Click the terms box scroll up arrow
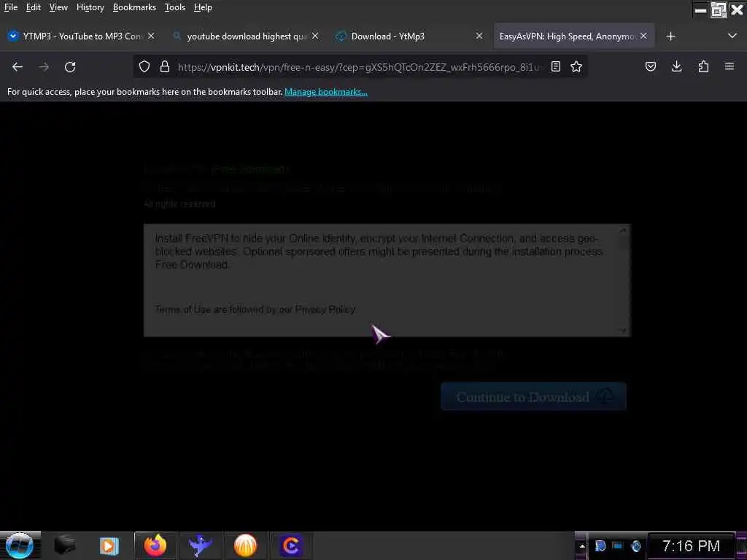The image size is (747, 560). [x=624, y=231]
